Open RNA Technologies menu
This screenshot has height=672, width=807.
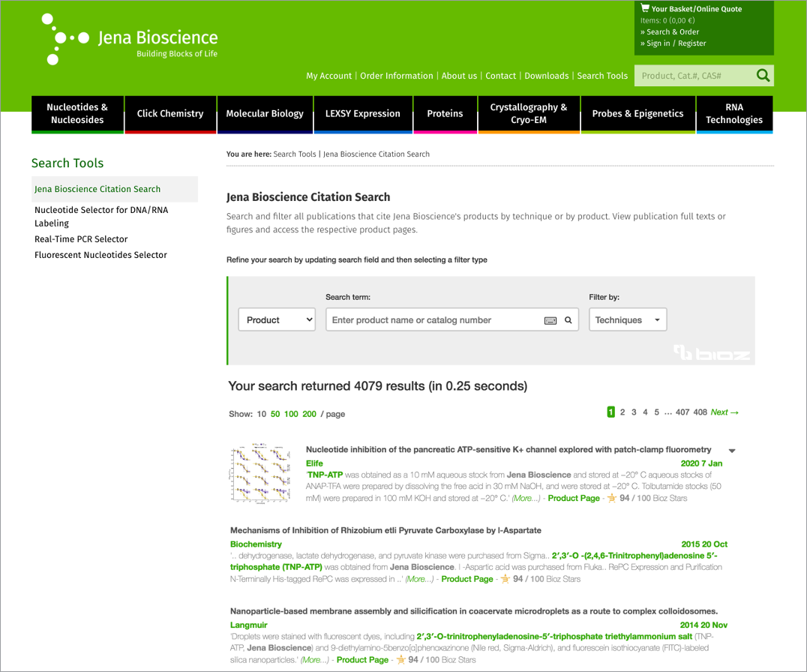734,114
